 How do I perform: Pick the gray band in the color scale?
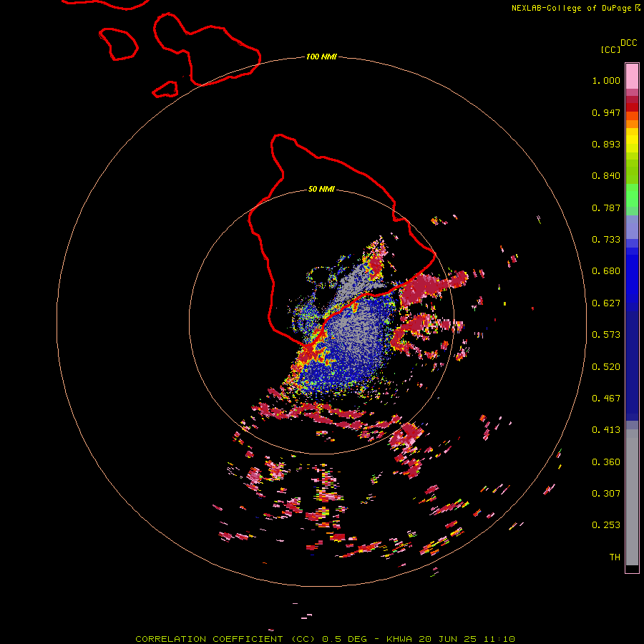[632, 497]
